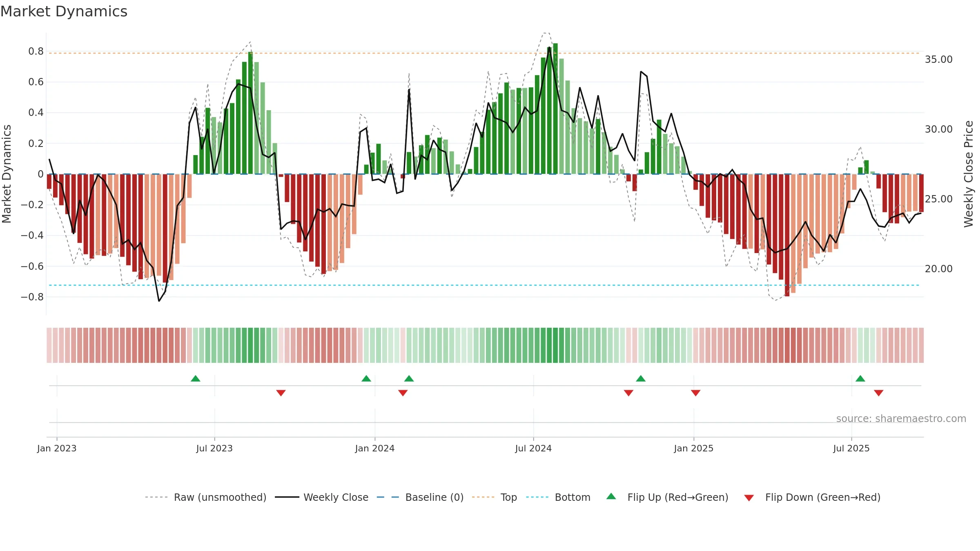Click the −0.4 left axis tick label

[x=32, y=235]
